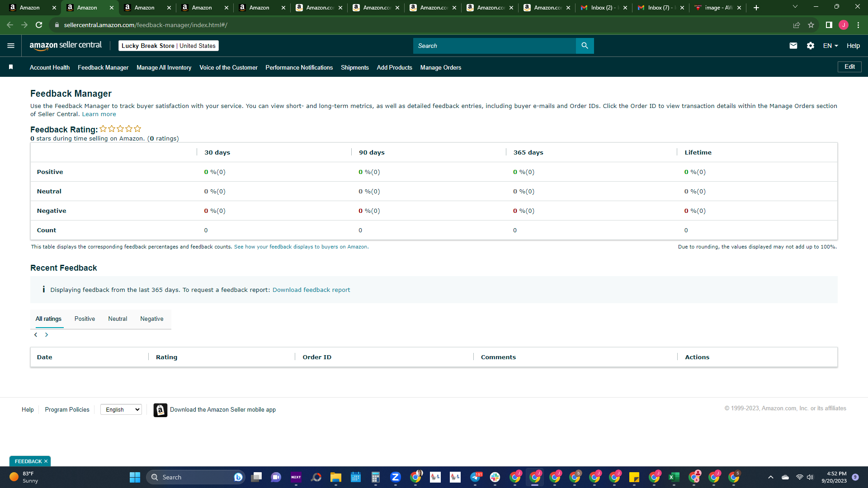
Task: Switch to the Positive feedback tab
Action: 85,319
